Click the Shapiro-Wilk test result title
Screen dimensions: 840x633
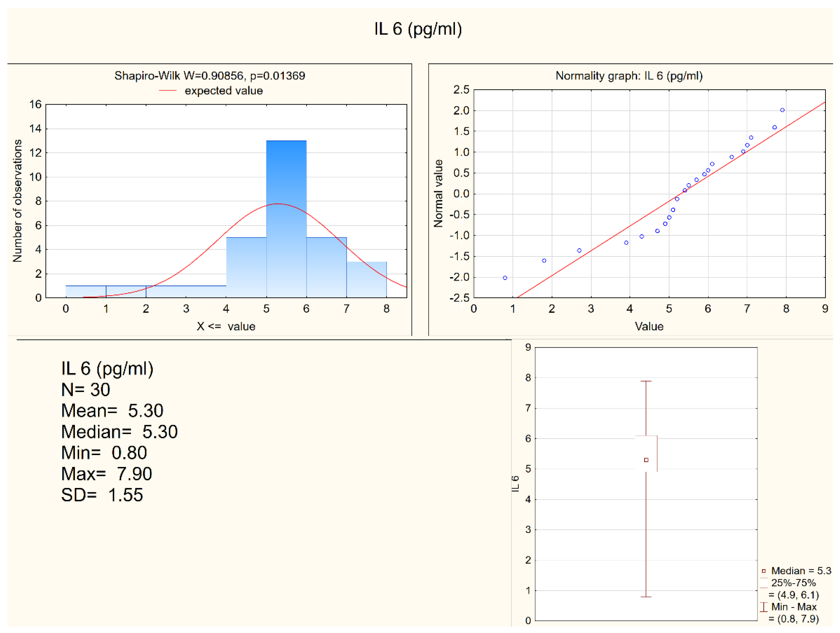click(x=210, y=76)
